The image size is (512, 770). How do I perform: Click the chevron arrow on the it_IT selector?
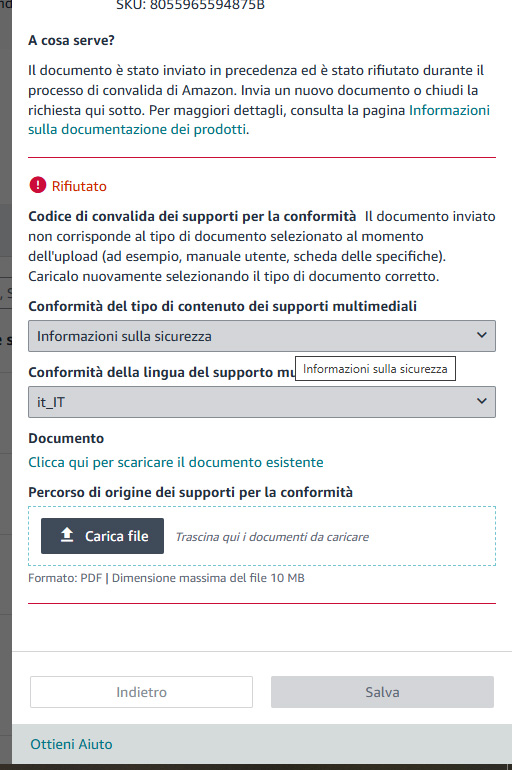pyautogui.click(x=482, y=401)
